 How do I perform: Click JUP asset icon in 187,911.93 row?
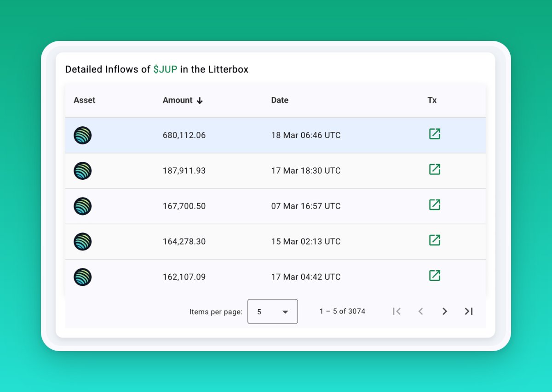(x=83, y=171)
